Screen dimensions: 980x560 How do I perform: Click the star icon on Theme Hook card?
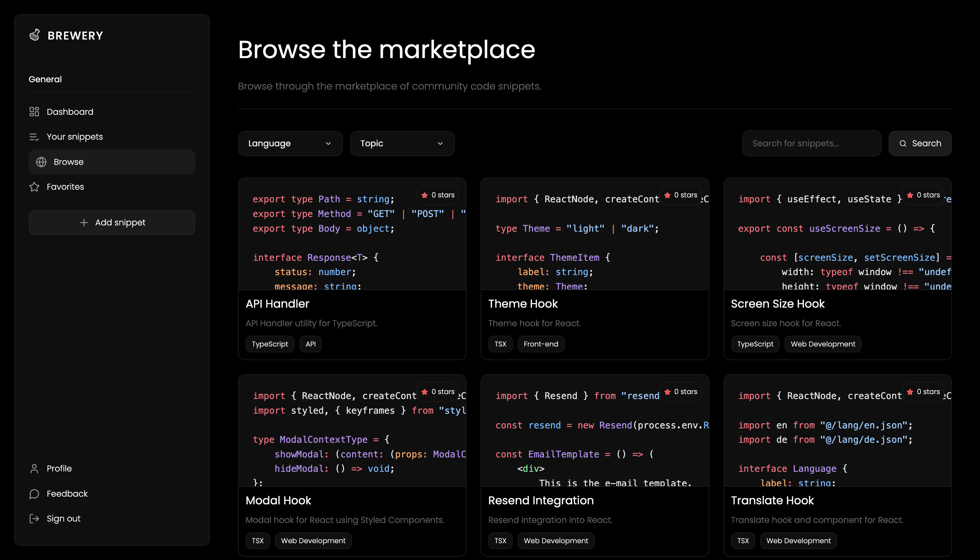pyautogui.click(x=667, y=195)
